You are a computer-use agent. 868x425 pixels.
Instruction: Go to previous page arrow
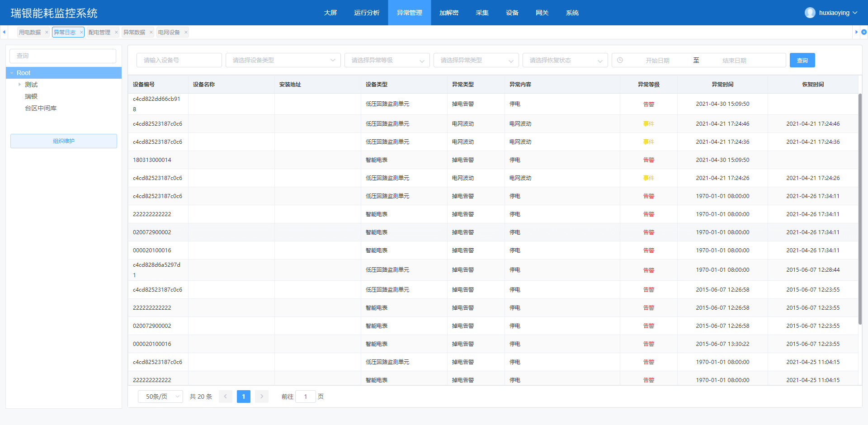tap(226, 397)
